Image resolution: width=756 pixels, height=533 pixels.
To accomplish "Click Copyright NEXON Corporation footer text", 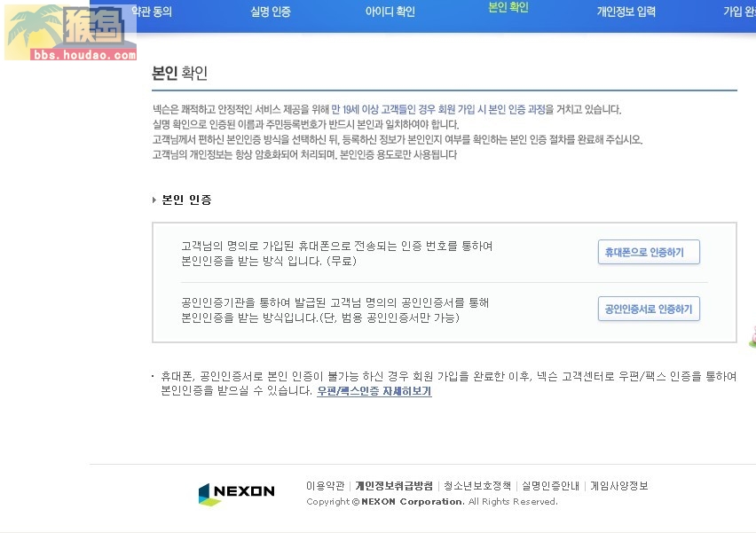I will coord(432,502).
